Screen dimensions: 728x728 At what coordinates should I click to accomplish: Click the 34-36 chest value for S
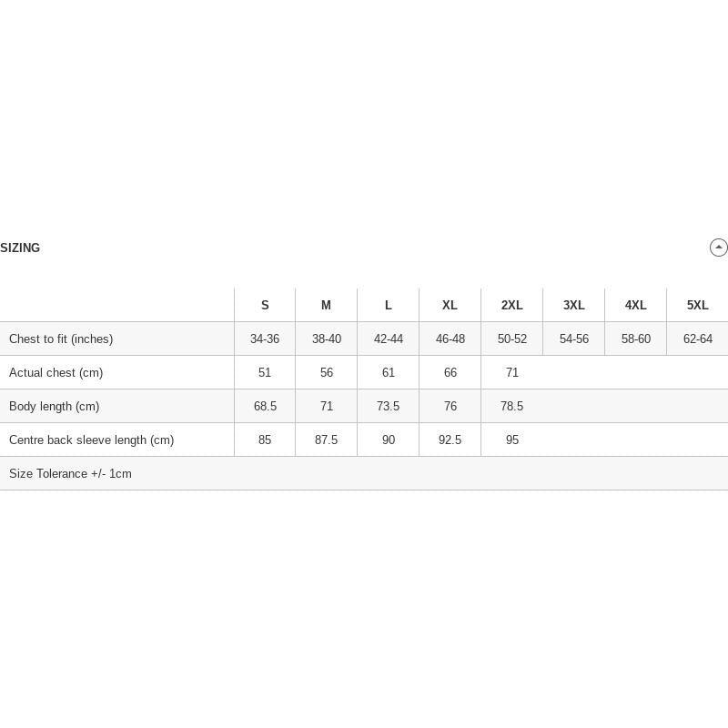coord(265,339)
